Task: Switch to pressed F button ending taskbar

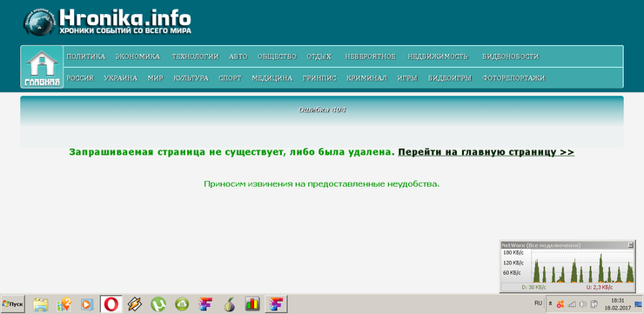Action: point(276,304)
